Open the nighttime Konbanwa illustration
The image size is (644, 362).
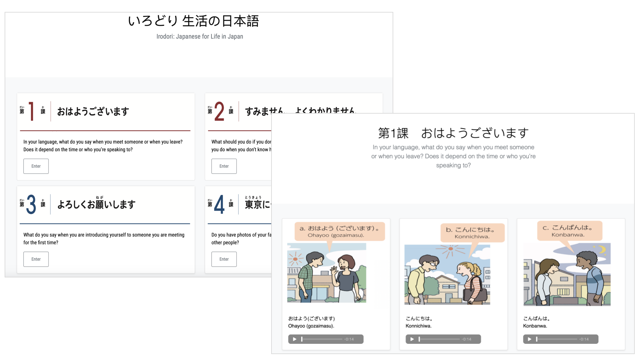[x=567, y=274]
